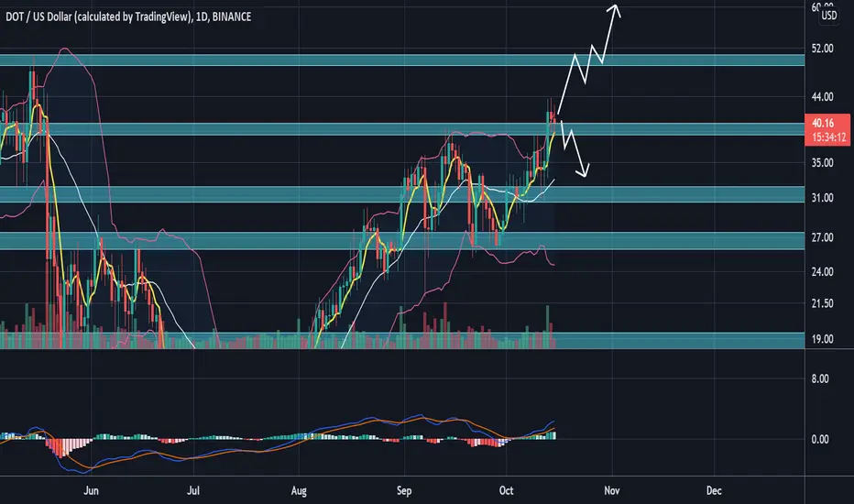Click the Nov date label
This screenshot has height=504, width=854.
pyautogui.click(x=611, y=490)
